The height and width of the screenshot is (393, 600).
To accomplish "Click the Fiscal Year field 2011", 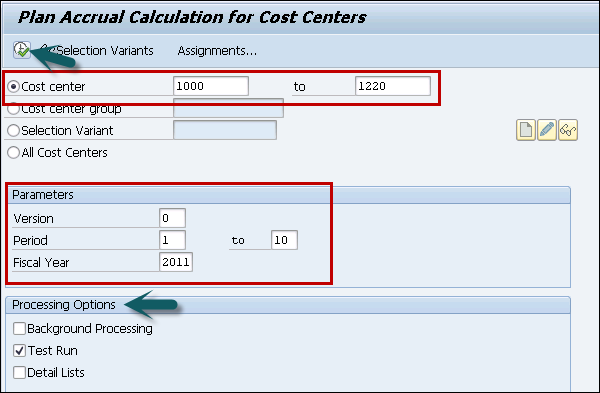I will (176, 262).
